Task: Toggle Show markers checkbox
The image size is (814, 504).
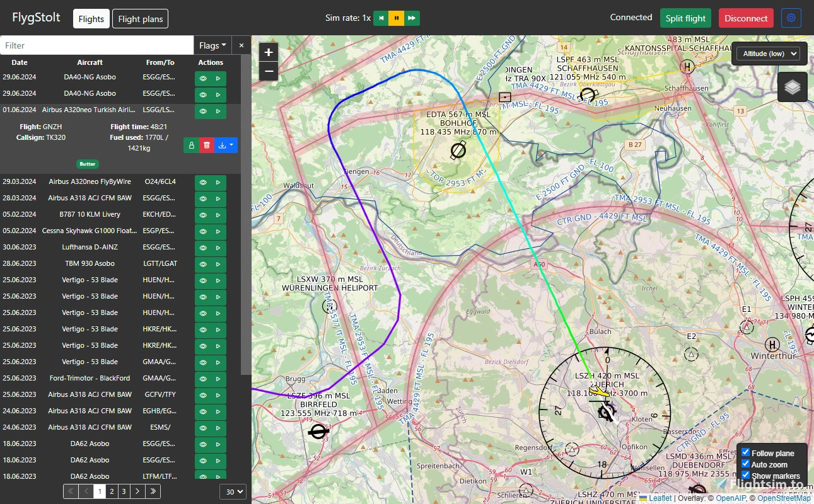Action: pyautogui.click(x=745, y=475)
